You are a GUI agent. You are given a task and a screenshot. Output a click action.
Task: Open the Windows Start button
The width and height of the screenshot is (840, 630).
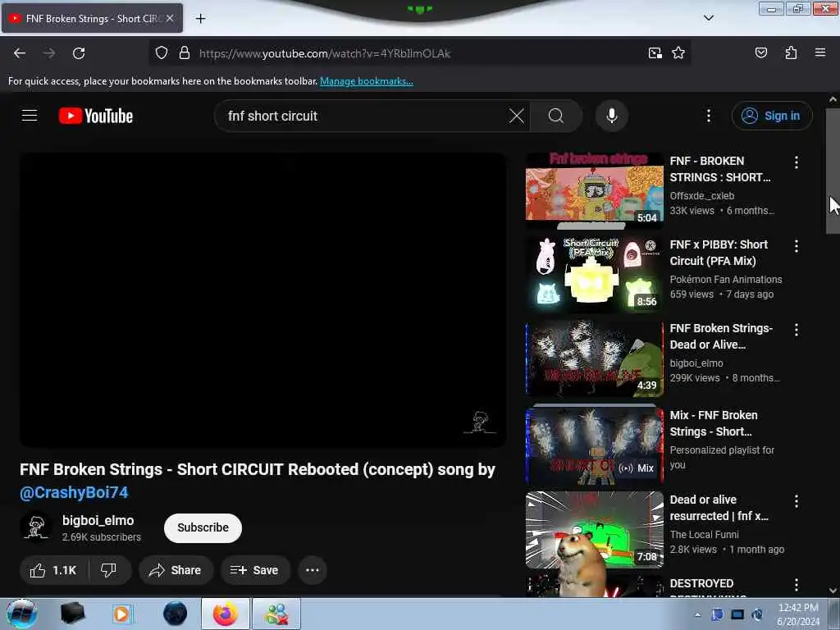(21, 614)
